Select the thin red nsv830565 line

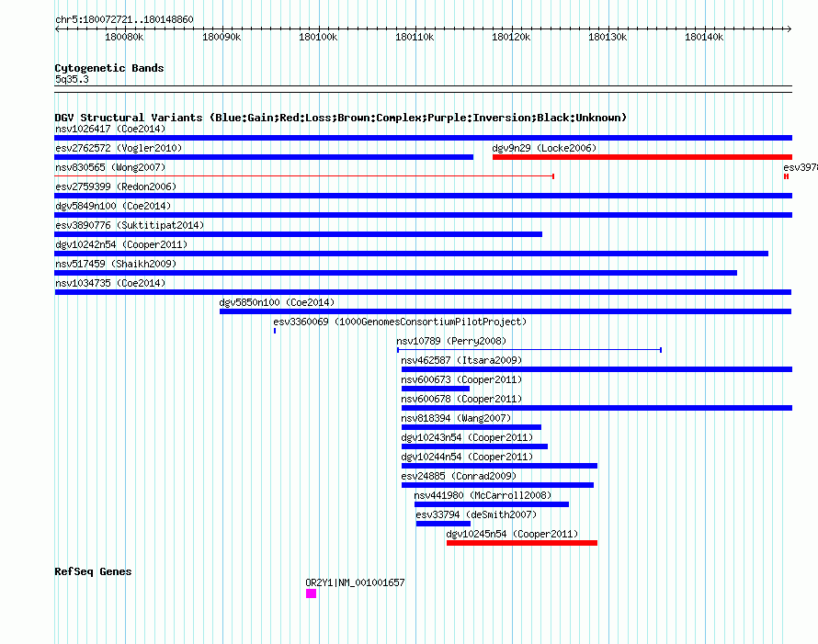click(304, 176)
